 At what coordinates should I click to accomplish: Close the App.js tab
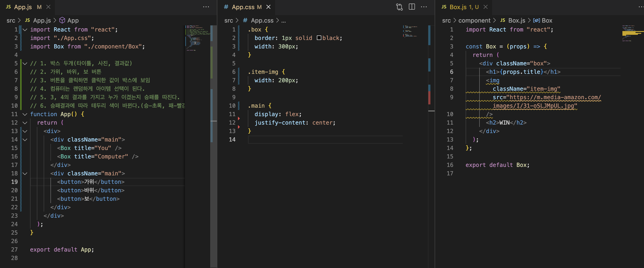(x=49, y=7)
